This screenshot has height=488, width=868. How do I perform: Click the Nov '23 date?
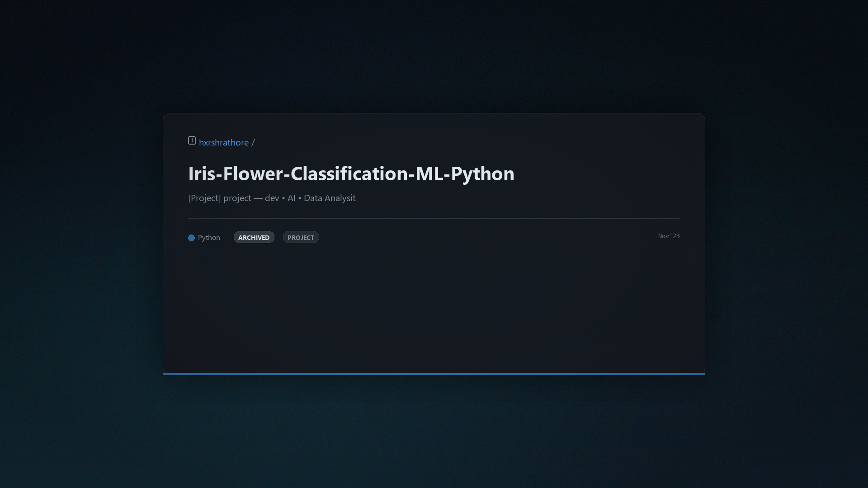[669, 236]
